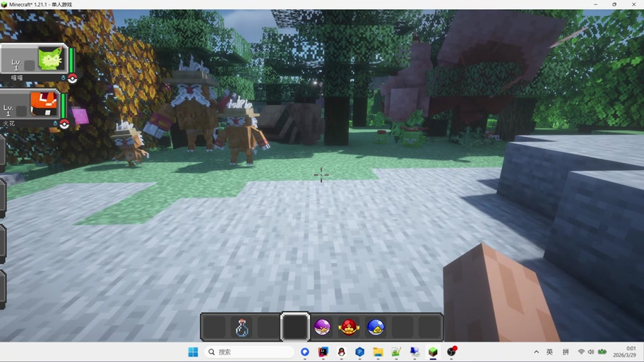Click the green HP bar of 喵喵
Image resolution: width=644 pixels, height=362 pixels.
pyautogui.click(x=71, y=61)
